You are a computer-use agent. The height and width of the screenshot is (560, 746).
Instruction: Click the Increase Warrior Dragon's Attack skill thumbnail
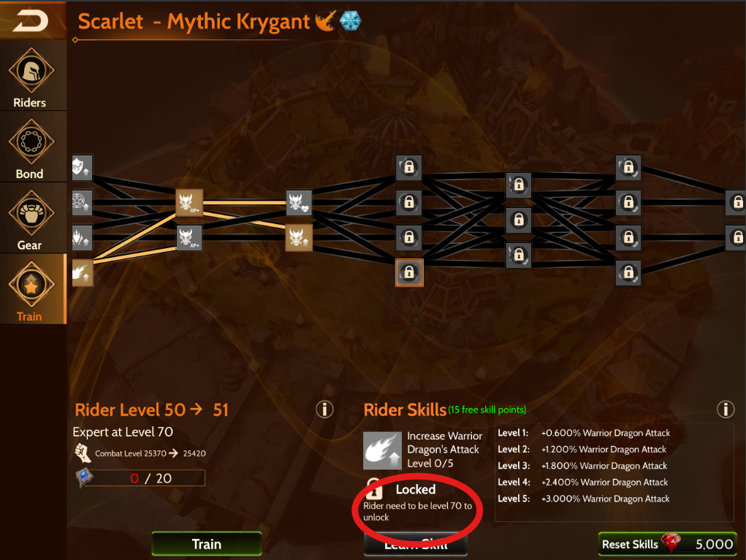(382, 450)
